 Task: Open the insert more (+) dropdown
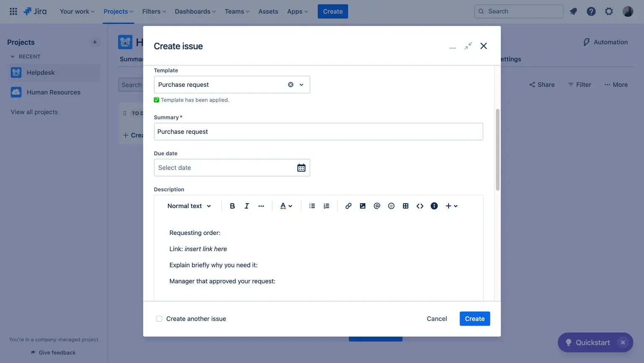[x=451, y=206]
